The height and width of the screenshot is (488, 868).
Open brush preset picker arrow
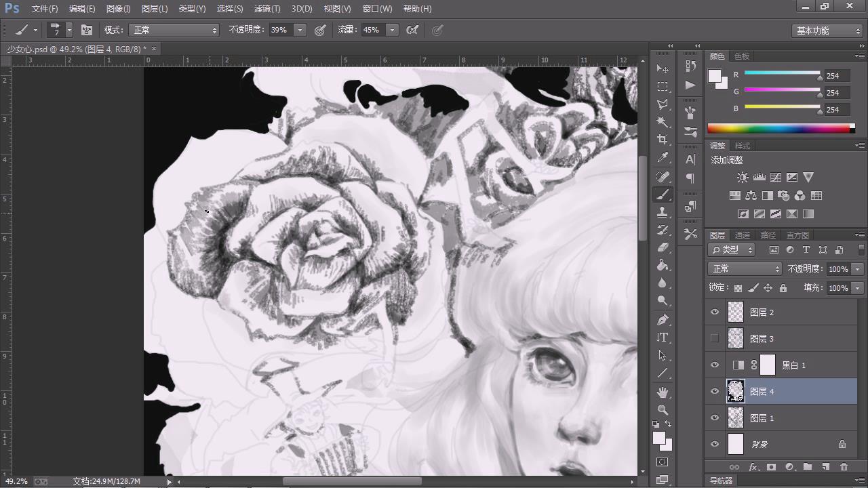coord(69,30)
